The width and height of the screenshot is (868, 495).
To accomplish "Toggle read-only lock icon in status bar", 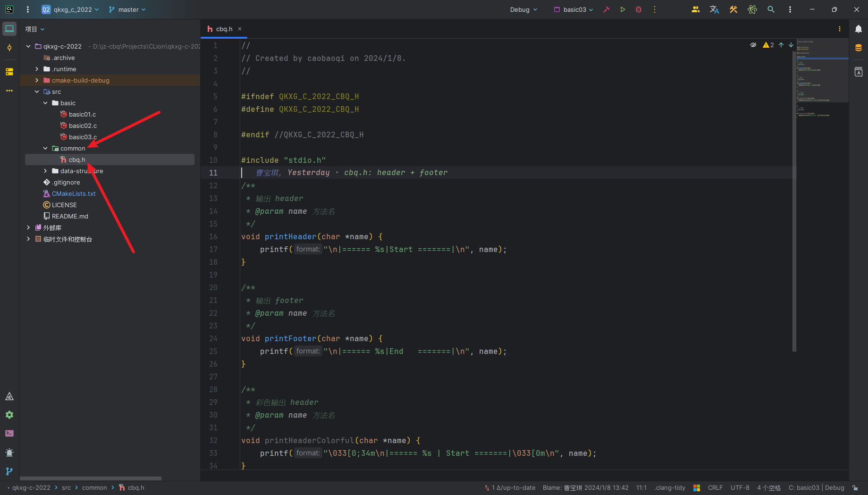I will click(855, 488).
